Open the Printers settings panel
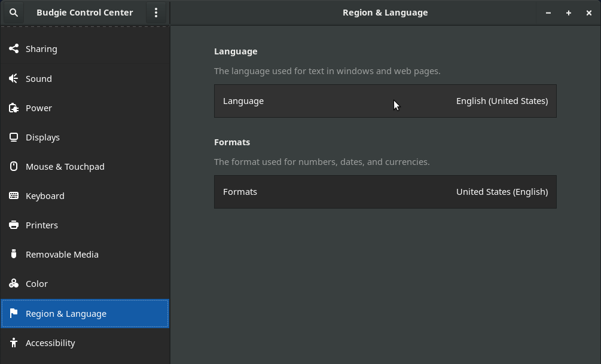 (x=42, y=225)
